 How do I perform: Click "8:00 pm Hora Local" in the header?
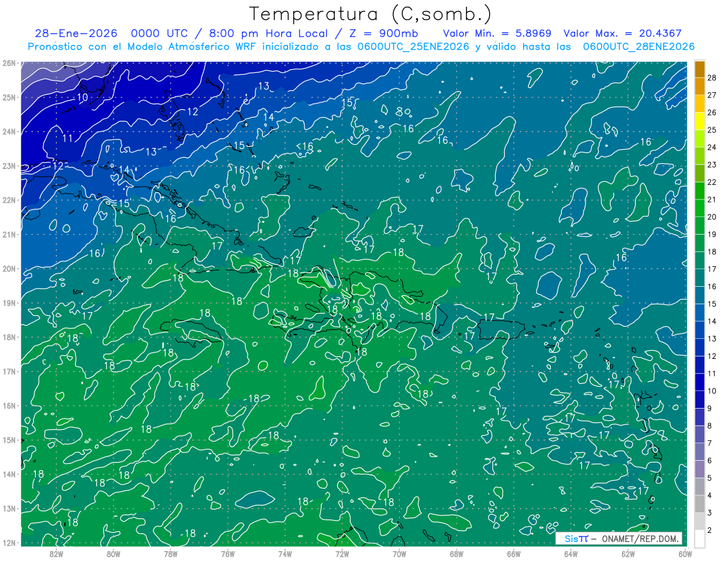coord(267,33)
